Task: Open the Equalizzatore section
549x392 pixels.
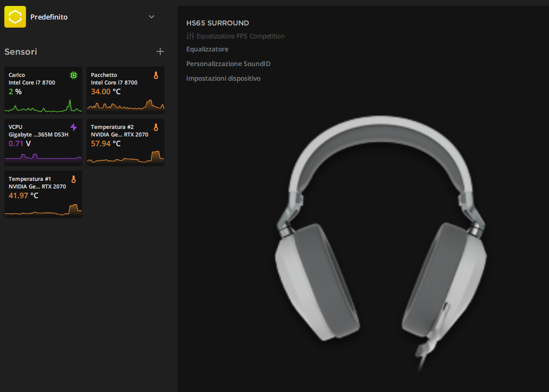Action: click(x=207, y=49)
